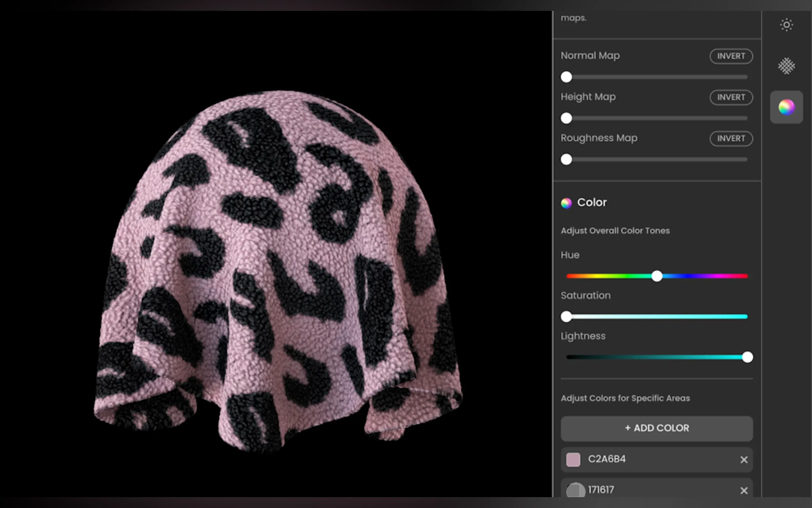
Task: Click the Height Map slider handle
Action: pyautogui.click(x=566, y=118)
